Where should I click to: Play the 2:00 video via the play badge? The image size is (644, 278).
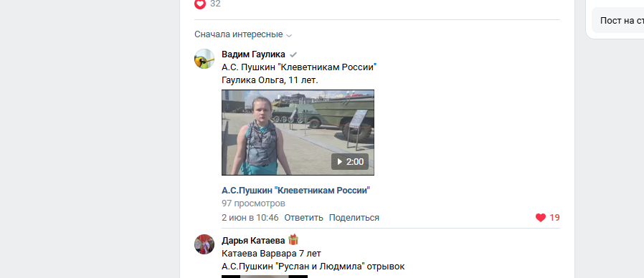click(x=351, y=162)
